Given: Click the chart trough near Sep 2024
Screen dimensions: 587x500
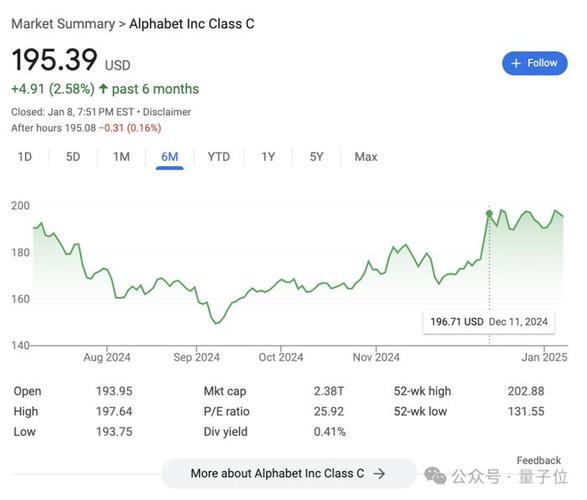Looking at the screenshot, I should point(216,323).
